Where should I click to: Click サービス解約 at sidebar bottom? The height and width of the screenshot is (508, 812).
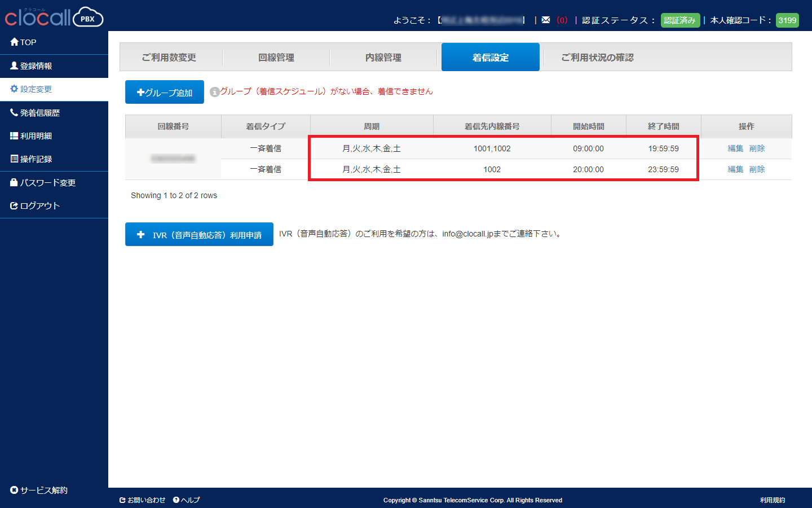pyautogui.click(x=39, y=490)
